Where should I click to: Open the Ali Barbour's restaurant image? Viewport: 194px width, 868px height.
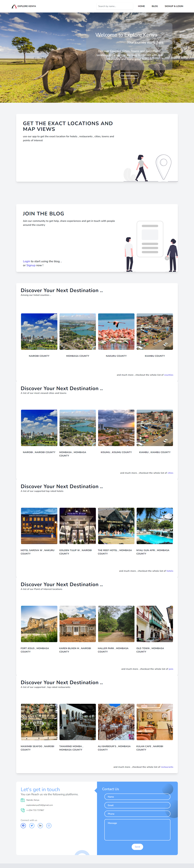point(116,722)
